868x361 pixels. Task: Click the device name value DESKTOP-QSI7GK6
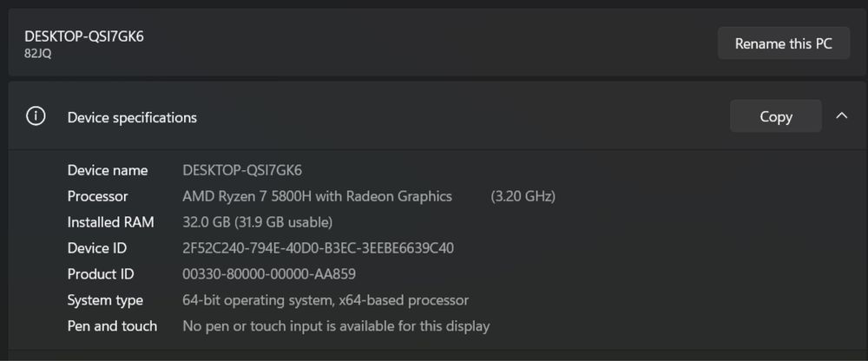coord(242,170)
